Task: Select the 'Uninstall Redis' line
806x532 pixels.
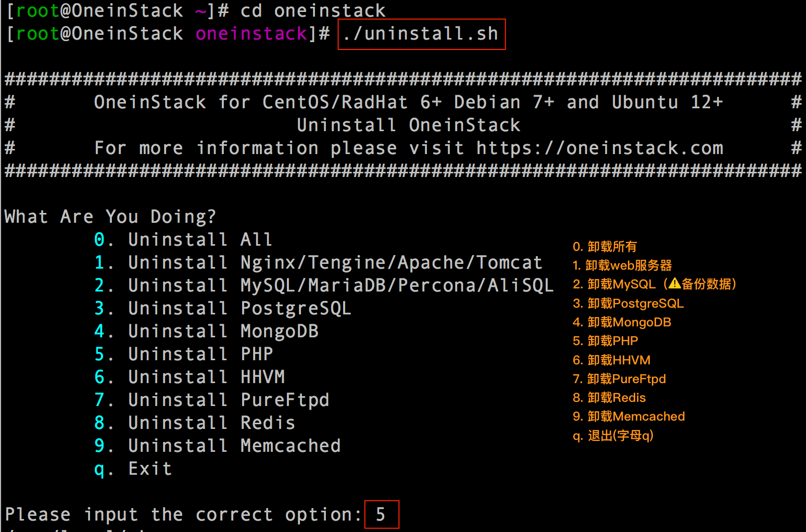Action: click(195, 423)
